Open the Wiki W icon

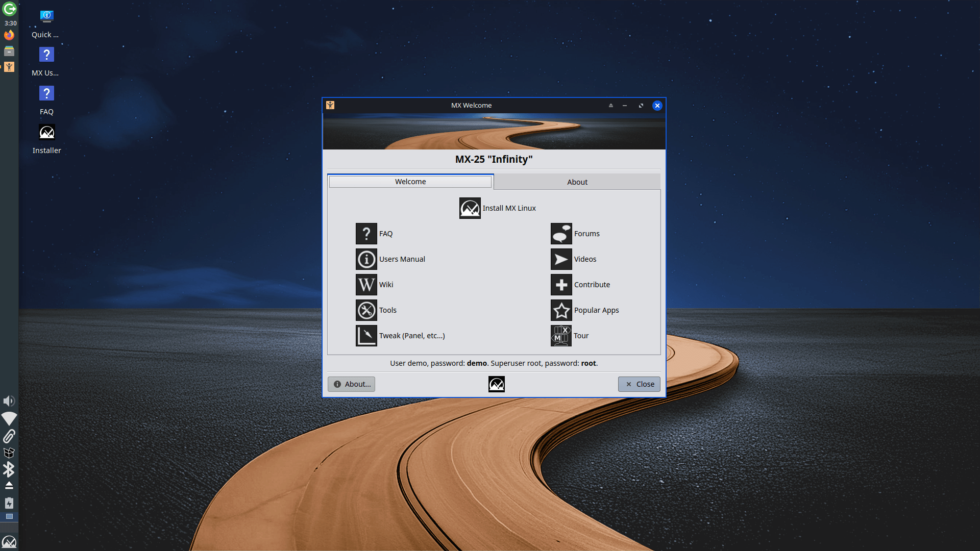tap(366, 285)
